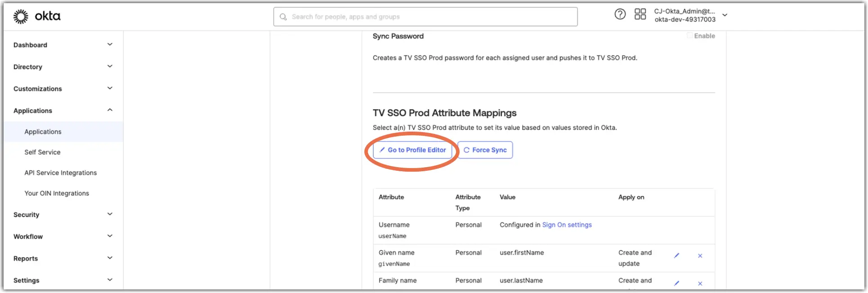Click the Apply on column header
Screen dimensions: 868x293
[x=631, y=197]
